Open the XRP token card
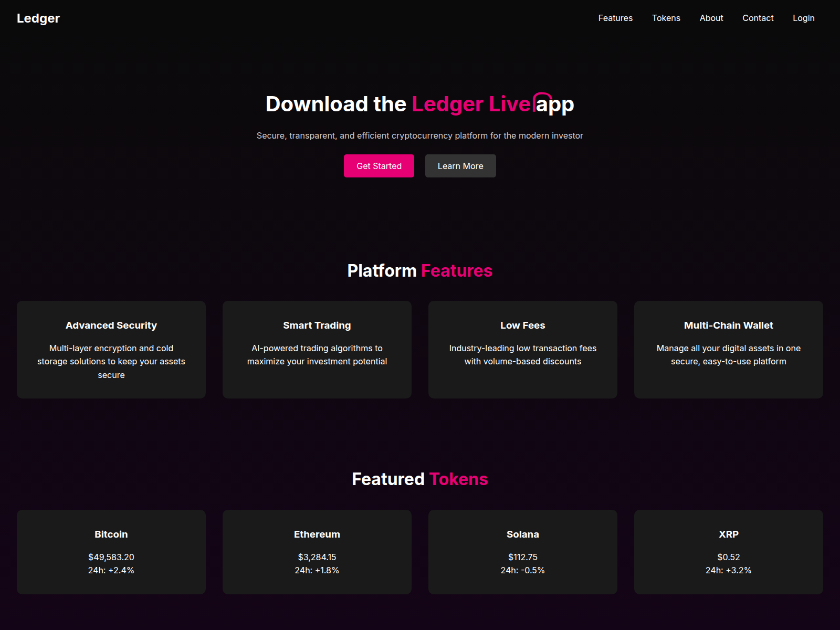The image size is (840, 630). 729,552
